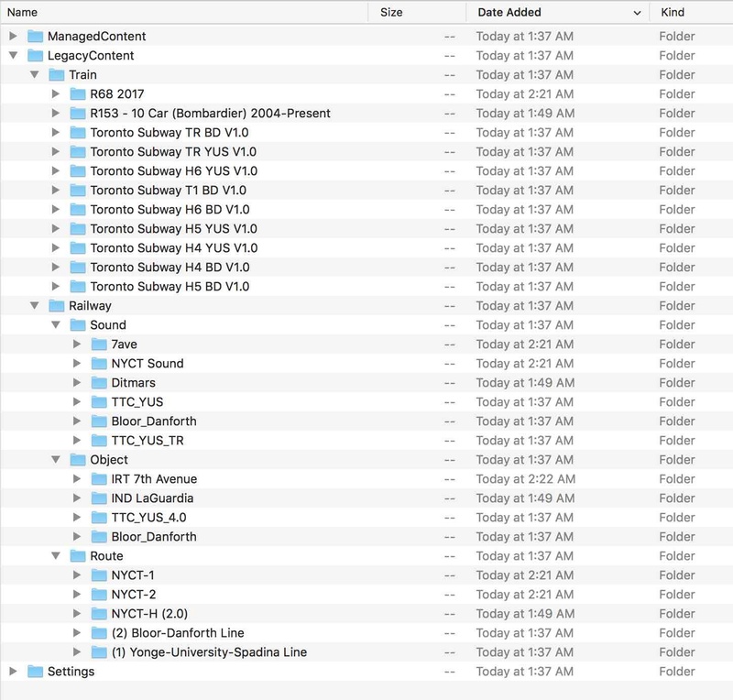Screen dimensions: 733x700
Task: Select the 7ave folder name
Action: tap(124, 344)
